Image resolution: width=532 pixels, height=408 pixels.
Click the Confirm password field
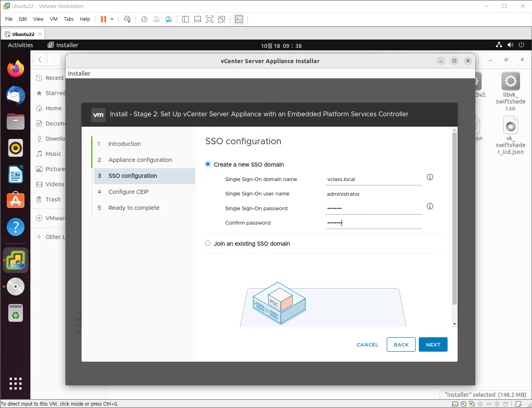tap(374, 223)
